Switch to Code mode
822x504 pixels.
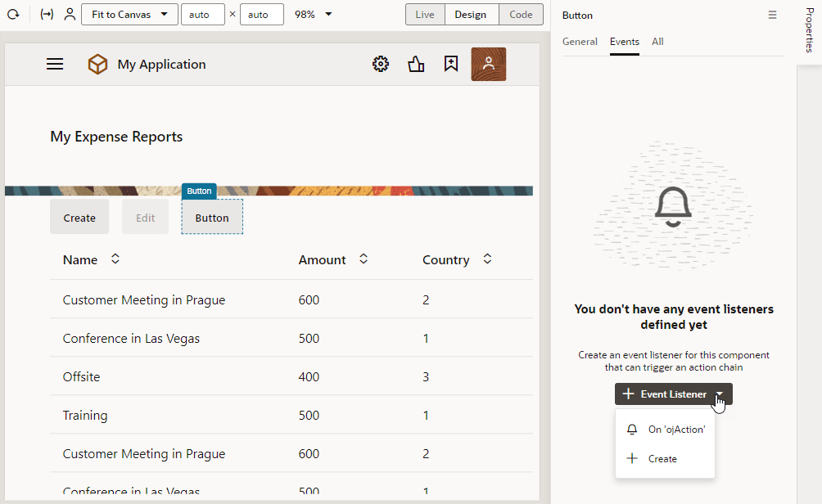(x=521, y=15)
